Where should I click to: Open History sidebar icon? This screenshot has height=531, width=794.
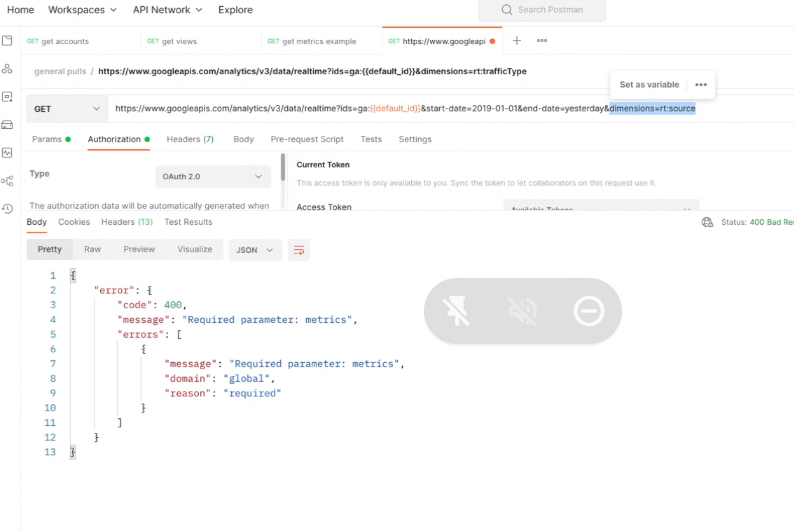click(x=7, y=209)
